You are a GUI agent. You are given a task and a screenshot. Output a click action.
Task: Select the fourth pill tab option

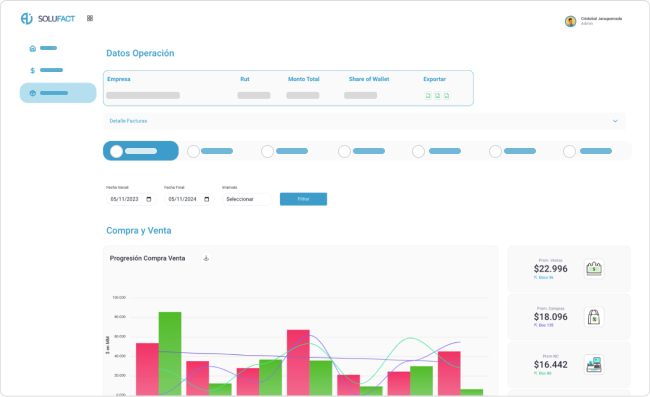361,151
